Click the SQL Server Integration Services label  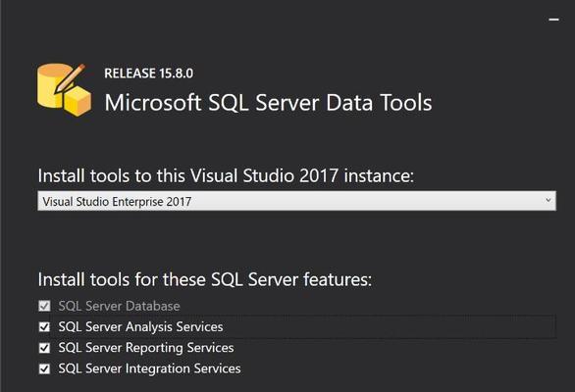[x=149, y=368]
